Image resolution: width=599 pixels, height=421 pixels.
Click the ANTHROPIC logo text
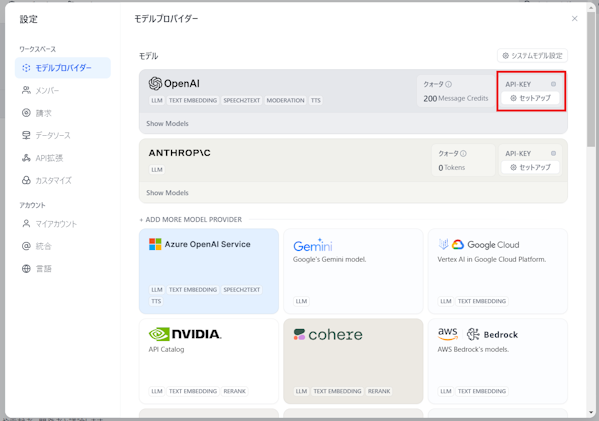click(x=180, y=153)
